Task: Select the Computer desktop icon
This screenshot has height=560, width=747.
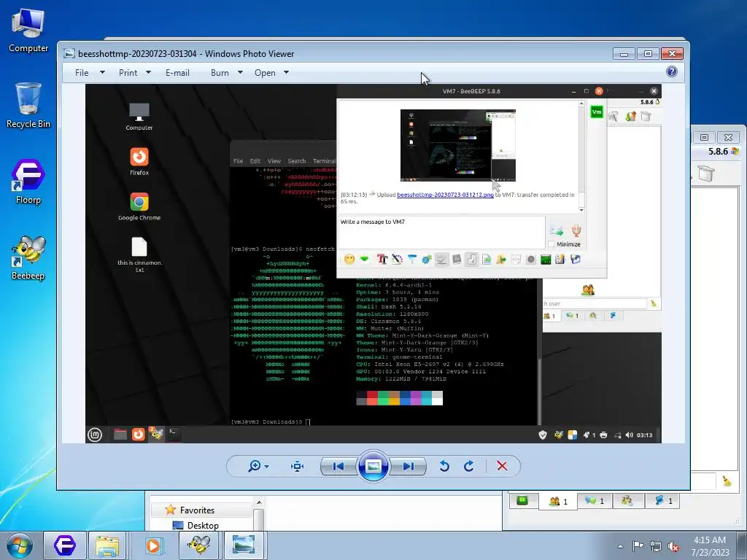Action: tap(28, 30)
